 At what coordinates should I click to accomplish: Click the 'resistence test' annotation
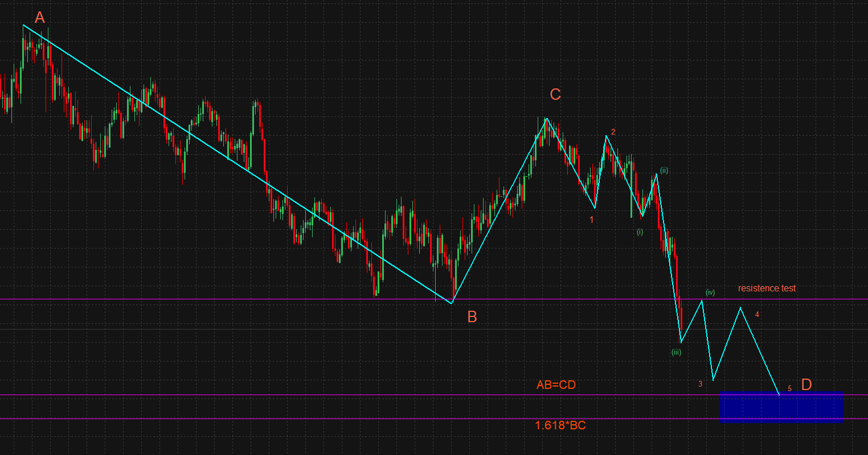[x=767, y=289]
